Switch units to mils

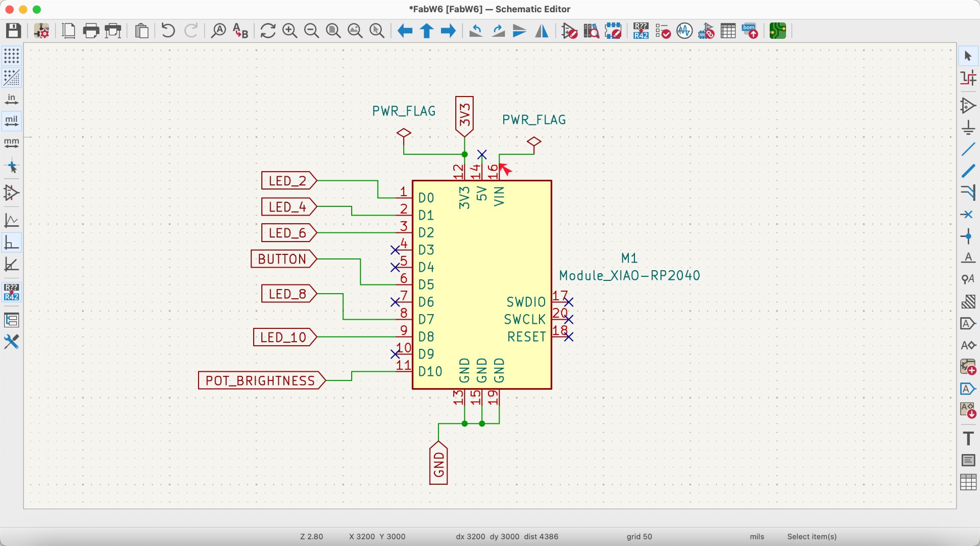click(11, 122)
